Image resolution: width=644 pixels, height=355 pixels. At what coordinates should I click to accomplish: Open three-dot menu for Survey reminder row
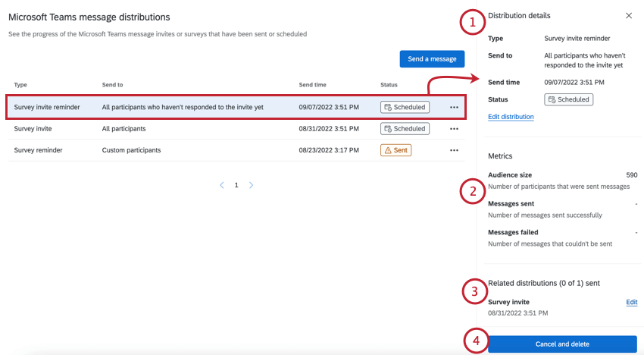454,150
